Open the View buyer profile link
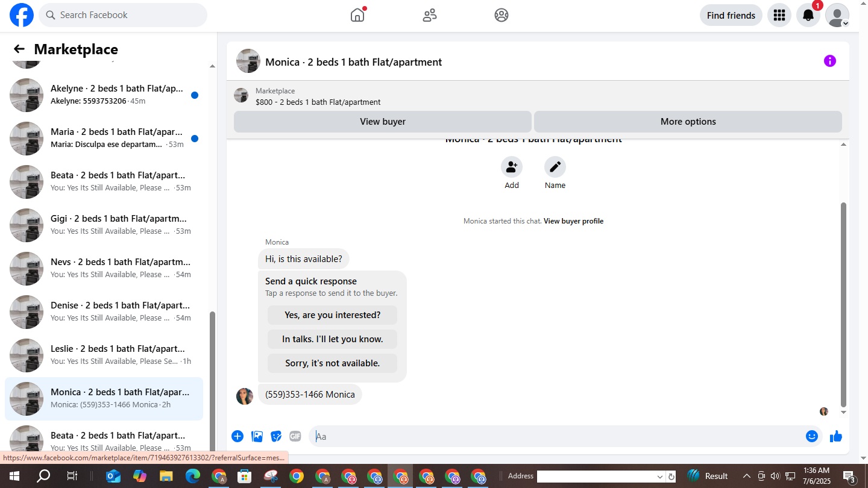Image resolution: width=868 pixels, height=488 pixels. point(573,221)
